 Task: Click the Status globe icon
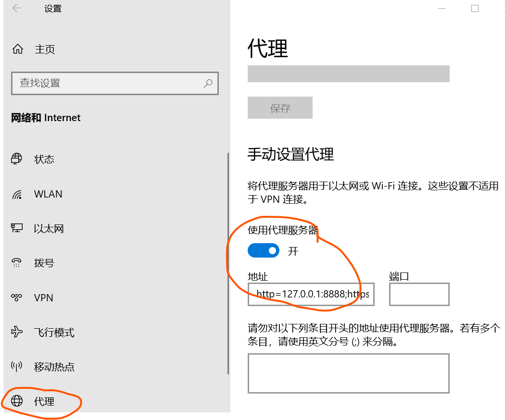coord(17,159)
